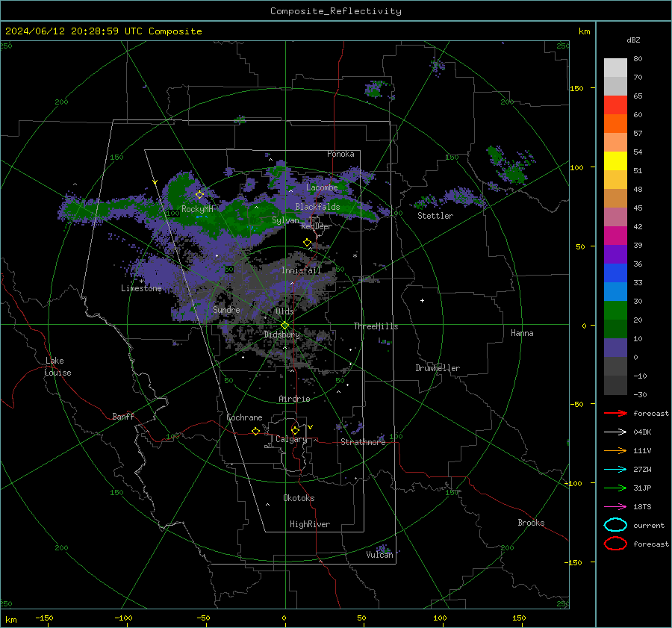The height and width of the screenshot is (628, 672).
Task: Click the Innisfail town label
Action: 301,270
